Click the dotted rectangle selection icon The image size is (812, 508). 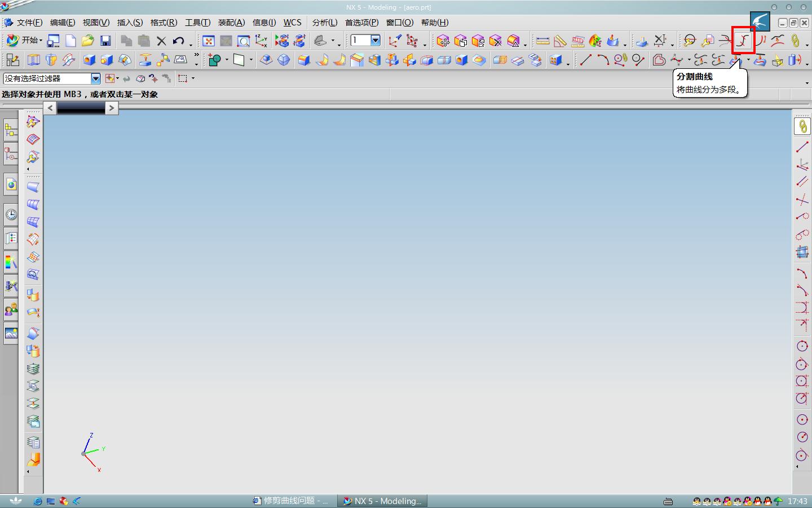tap(182, 78)
